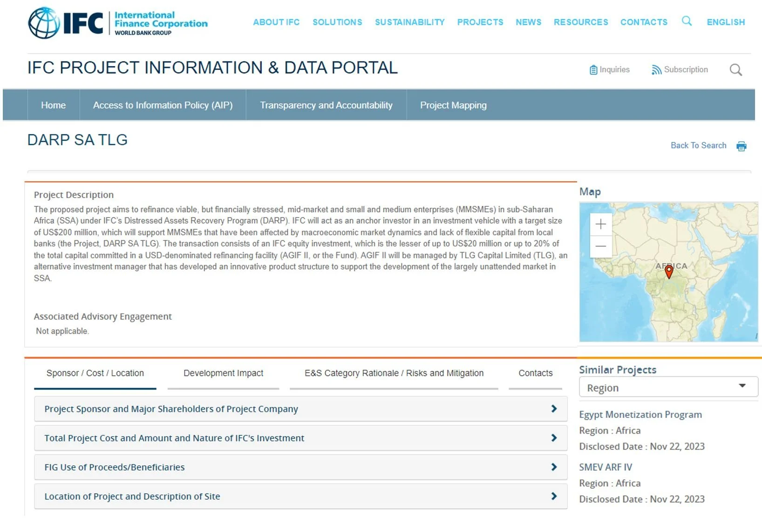
Task: Switch to the Development Impact tab
Action: tap(223, 373)
